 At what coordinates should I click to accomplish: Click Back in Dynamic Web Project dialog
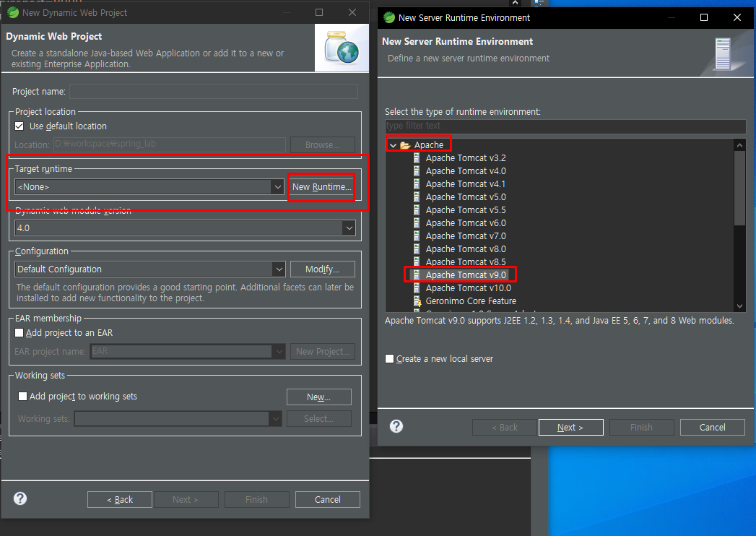click(120, 499)
